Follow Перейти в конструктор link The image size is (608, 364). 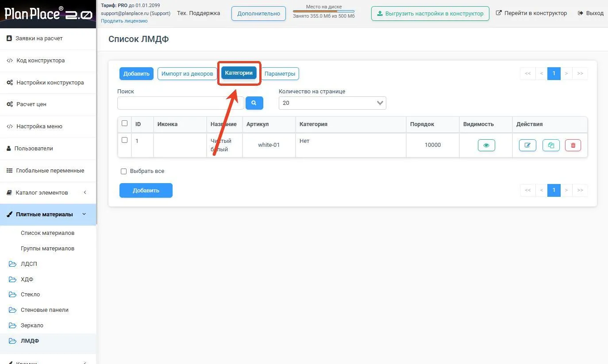click(531, 13)
